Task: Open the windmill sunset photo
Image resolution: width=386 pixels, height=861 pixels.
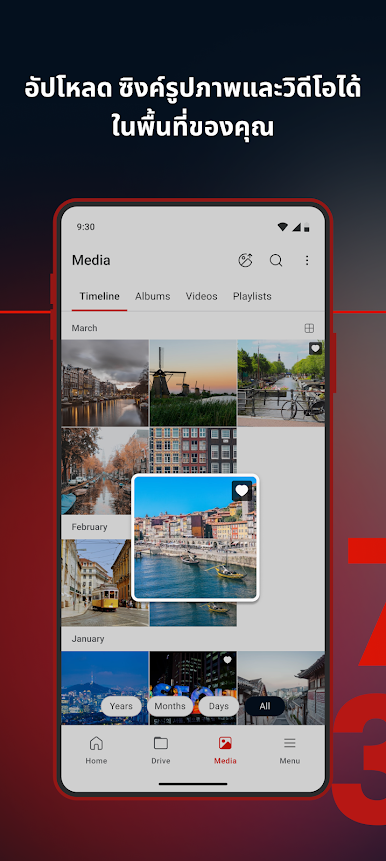Action: click(x=193, y=383)
